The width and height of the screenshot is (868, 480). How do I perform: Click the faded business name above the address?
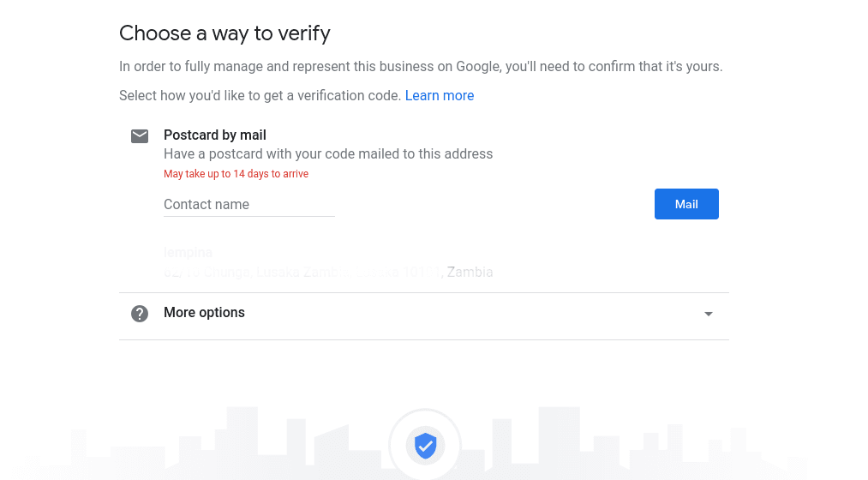click(x=188, y=253)
